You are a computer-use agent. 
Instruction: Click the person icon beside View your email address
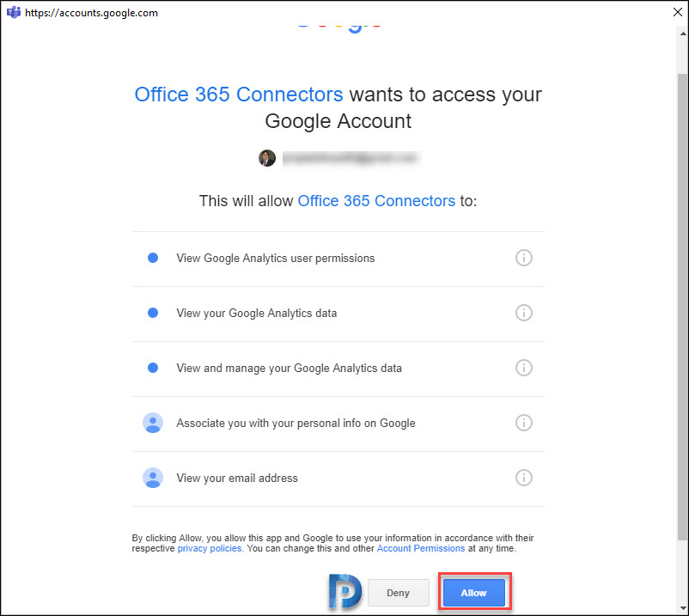click(x=153, y=478)
